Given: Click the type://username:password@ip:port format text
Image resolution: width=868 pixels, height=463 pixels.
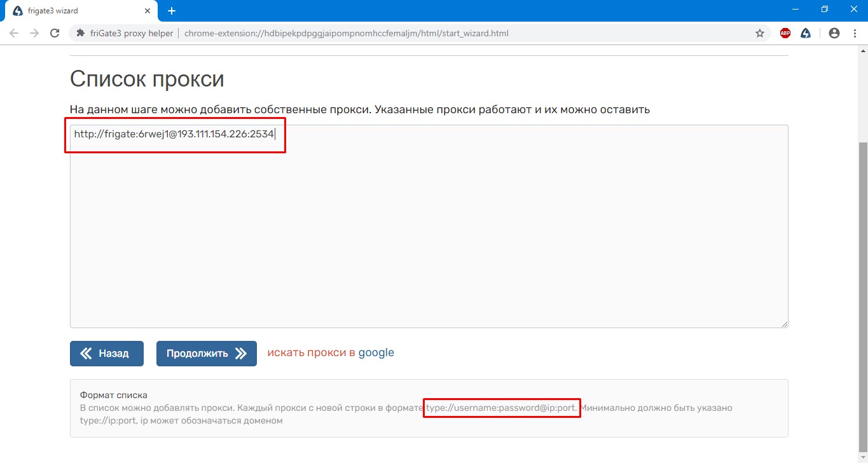Looking at the screenshot, I should coord(502,408).
